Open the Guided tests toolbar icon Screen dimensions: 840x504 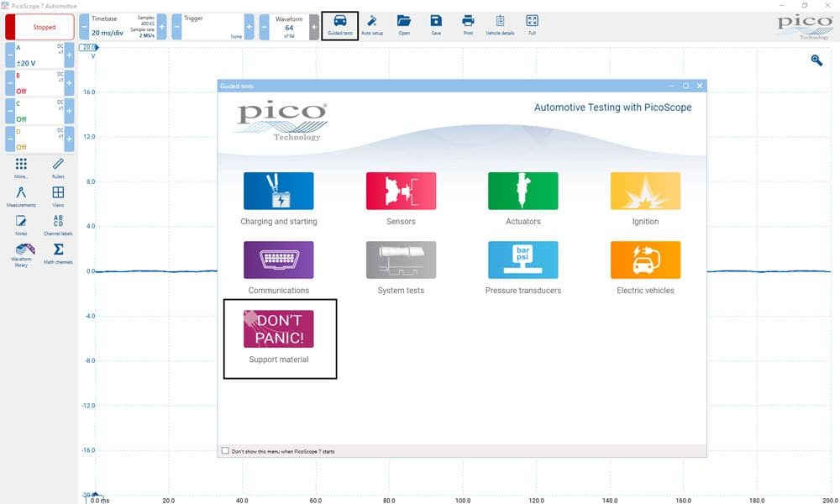coord(339,25)
